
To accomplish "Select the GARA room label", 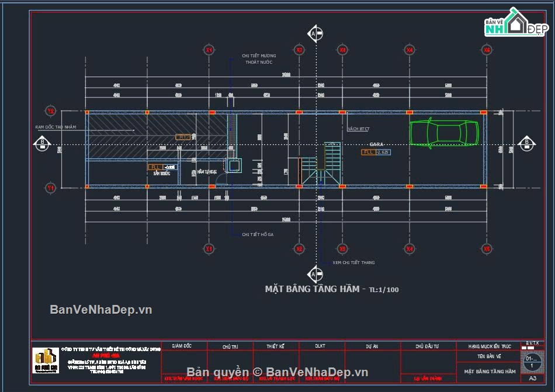I will (376, 144).
